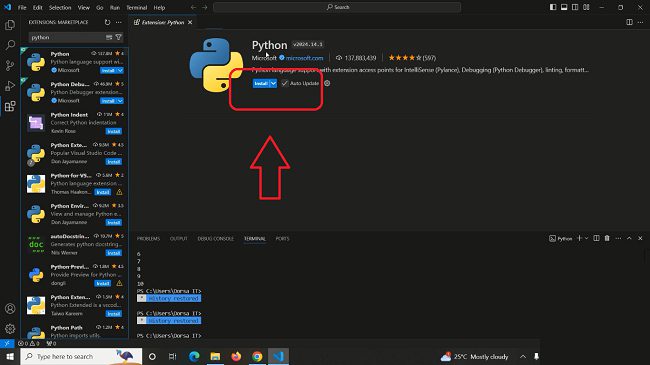Open the Search view in activity bar
Screen dimensions: 650x365
tap(10, 45)
